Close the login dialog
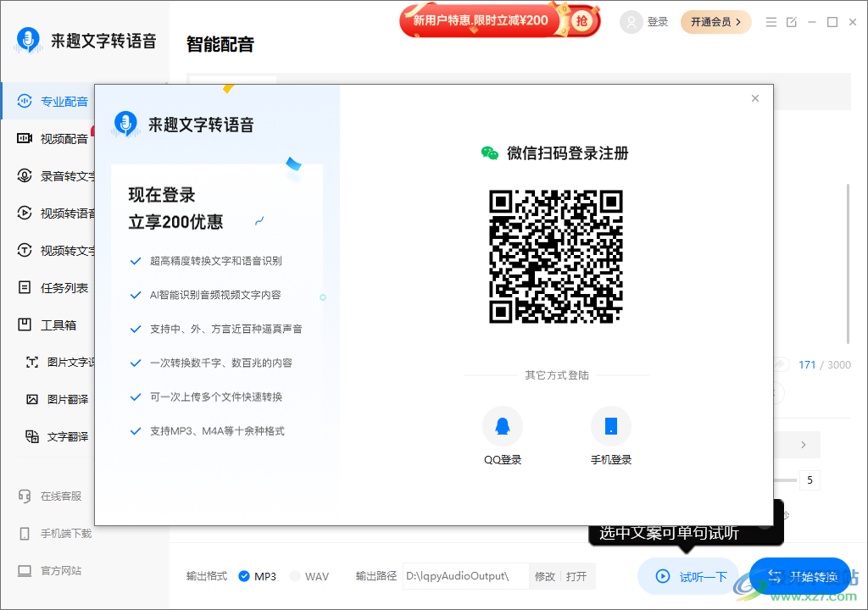Image resolution: width=868 pixels, height=610 pixels. 755,98
